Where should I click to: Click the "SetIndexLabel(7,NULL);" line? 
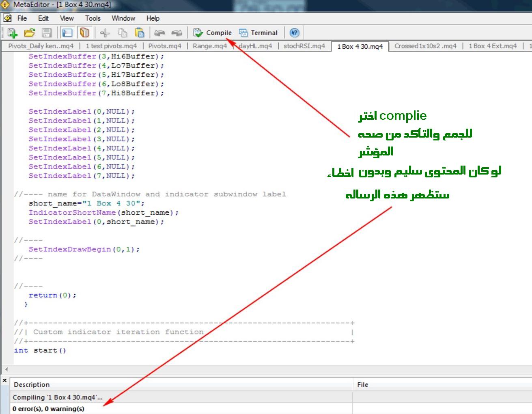pyautogui.click(x=82, y=176)
